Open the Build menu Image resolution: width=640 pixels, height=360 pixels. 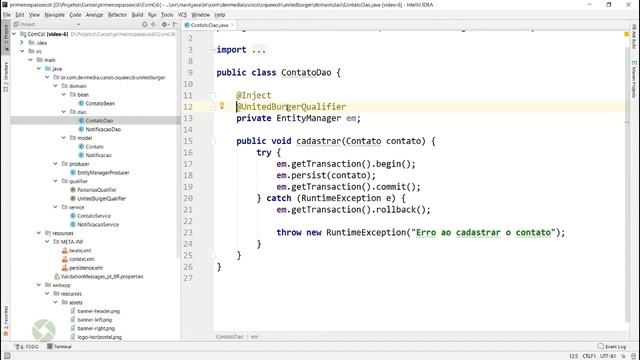click(x=137, y=15)
